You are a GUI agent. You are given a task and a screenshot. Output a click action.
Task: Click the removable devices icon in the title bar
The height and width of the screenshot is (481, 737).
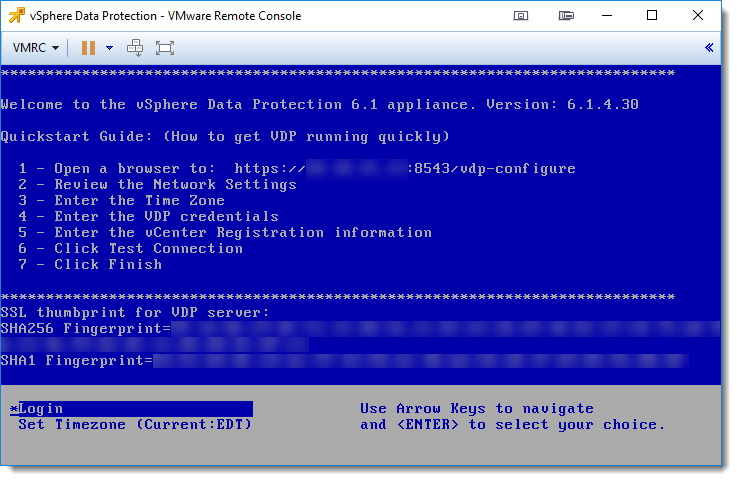[x=566, y=16]
